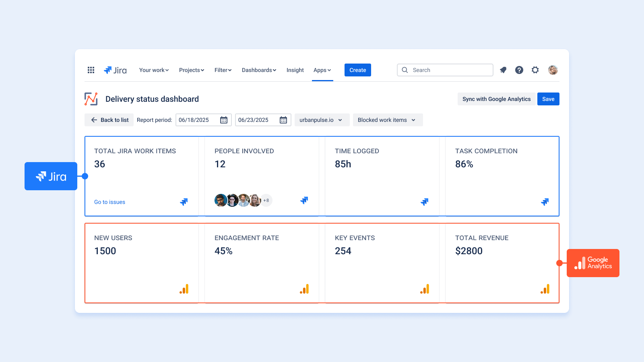Expand the Projects menu
The height and width of the screenshot is (362, 644).
point(192,70)
